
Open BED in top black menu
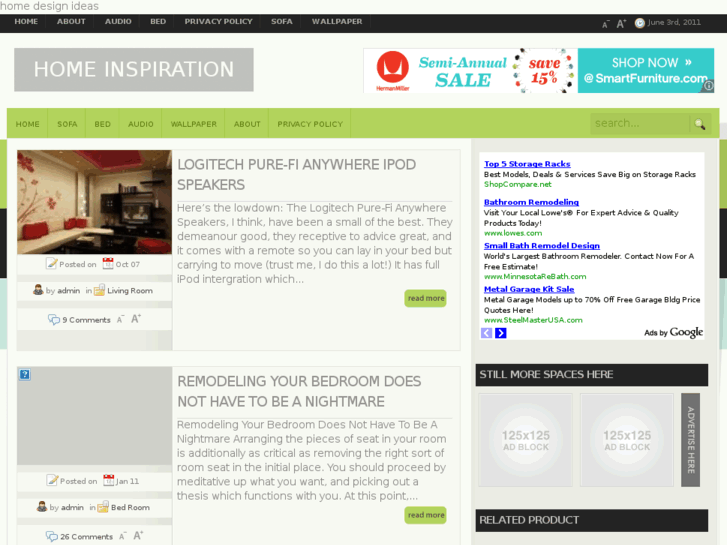pos(158,21)
